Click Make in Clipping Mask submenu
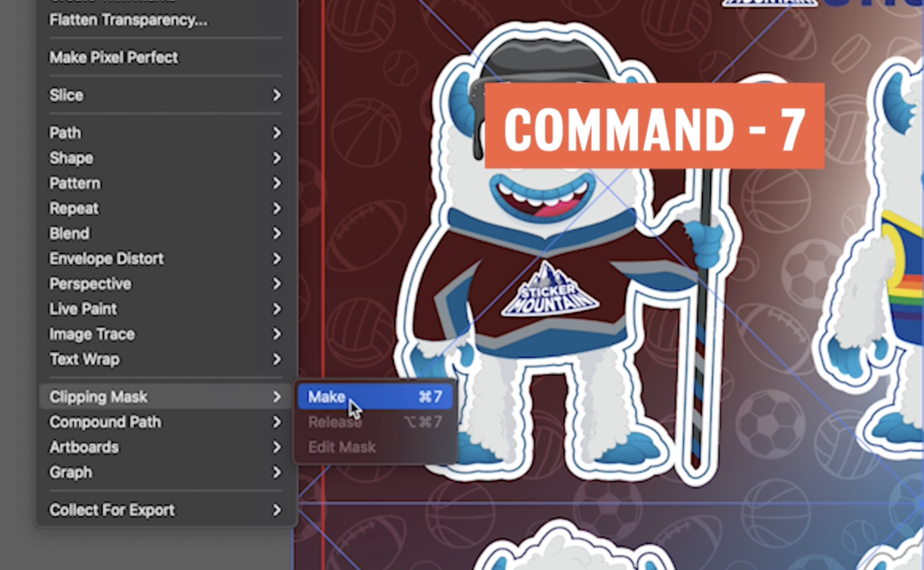 click(375, 397)
